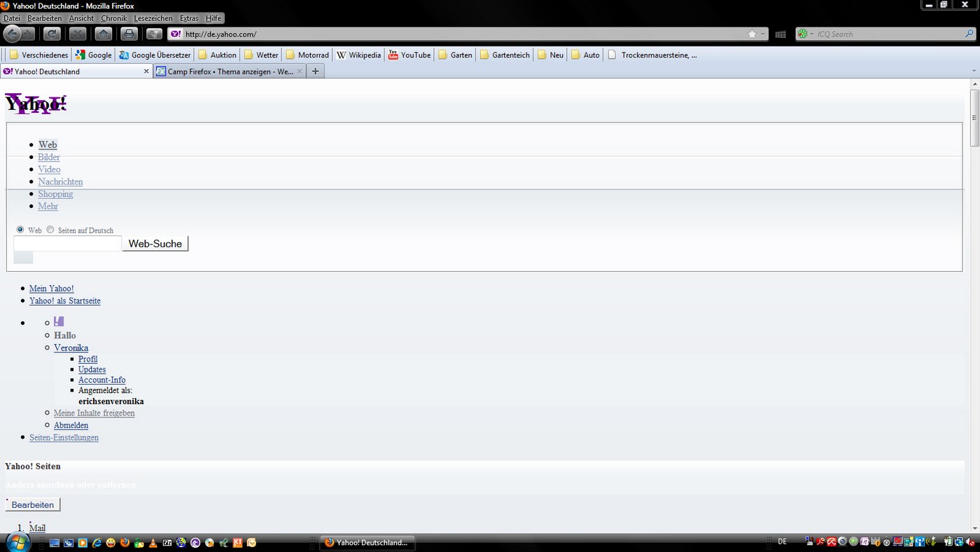The height and width of the screenshot is (552, 980).
Task: Open the Bearbeiten menu in the menu bar
Action: (45, 18)
